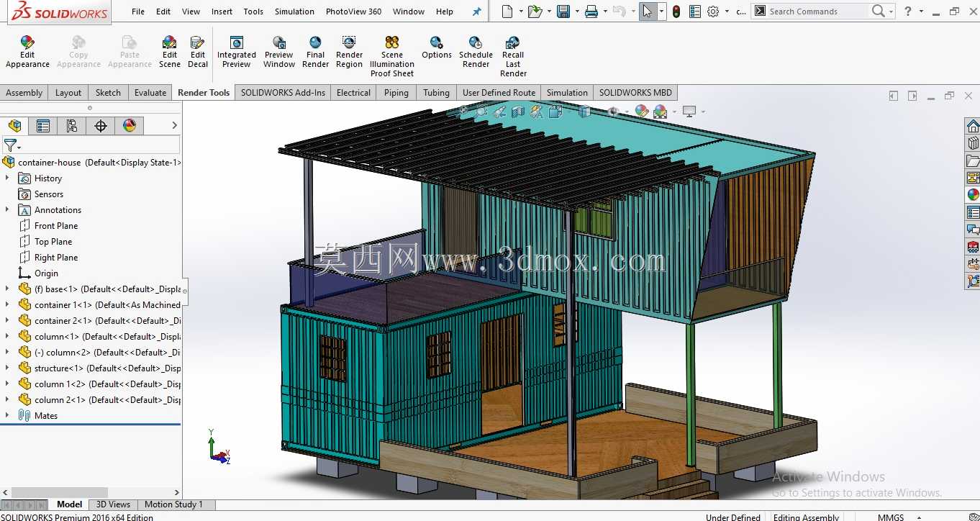Switch to the ConfigurationManager tab
Image resolution: width=980 pixels, height=521 pixels.
(x=72, y=126)
